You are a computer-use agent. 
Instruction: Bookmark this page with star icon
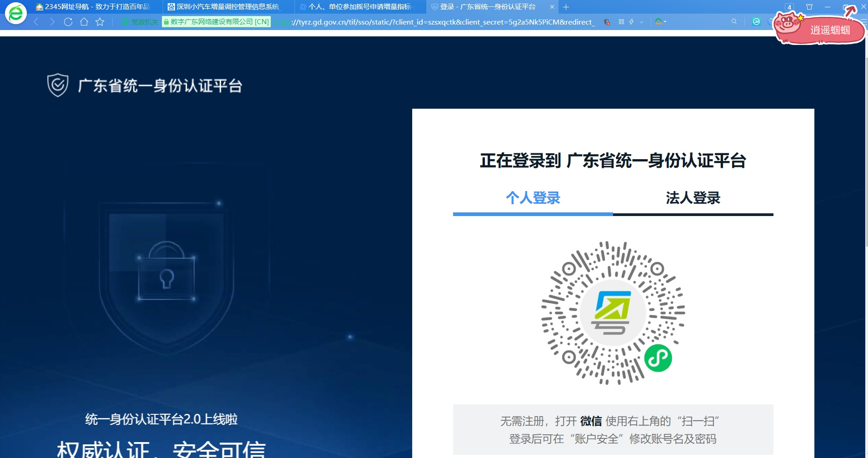[x=100, y=22]
